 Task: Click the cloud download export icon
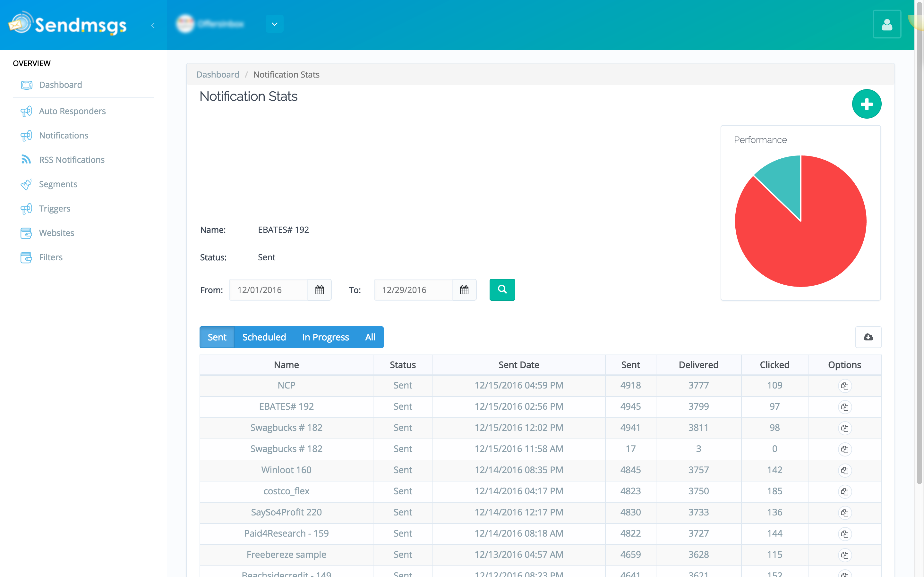tap(868, 337)
